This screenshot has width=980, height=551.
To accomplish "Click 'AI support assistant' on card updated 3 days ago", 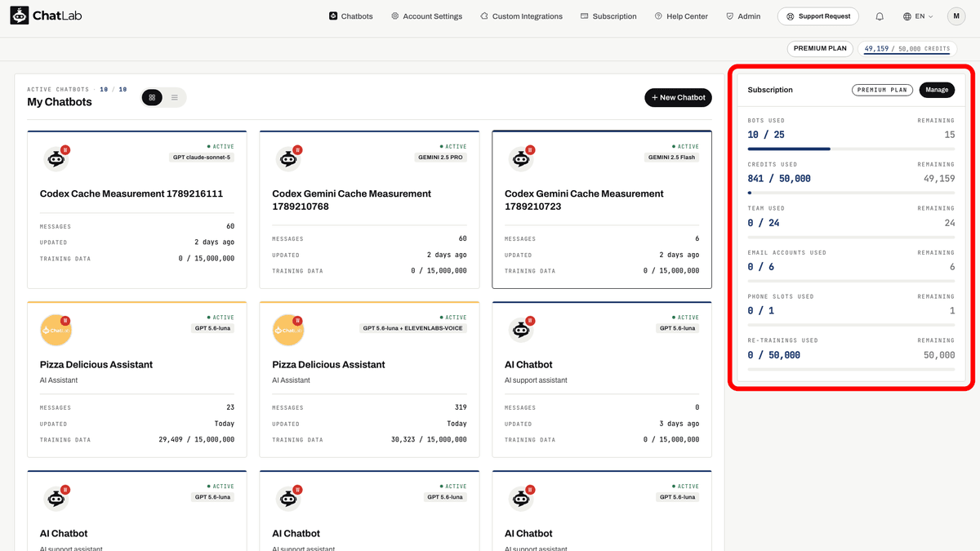I will click(x=536, y=380).
